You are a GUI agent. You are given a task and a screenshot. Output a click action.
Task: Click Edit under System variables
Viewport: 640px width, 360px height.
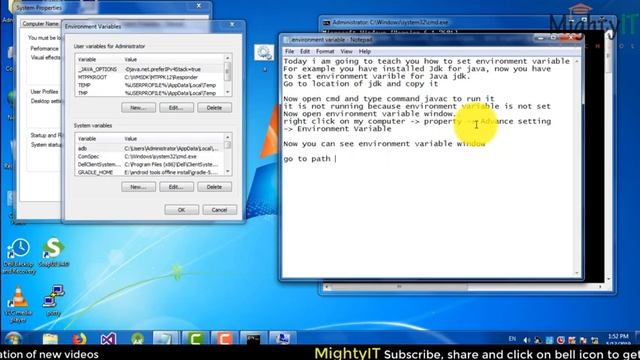[x=176, y=187]
